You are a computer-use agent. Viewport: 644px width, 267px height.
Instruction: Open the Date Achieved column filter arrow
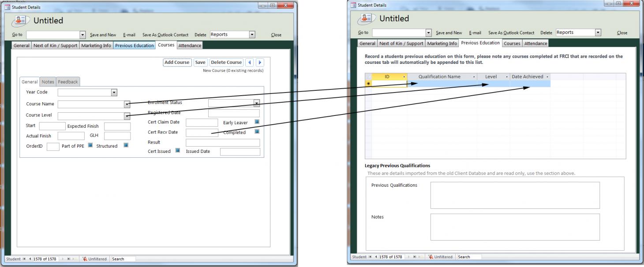tap(547, 77)
